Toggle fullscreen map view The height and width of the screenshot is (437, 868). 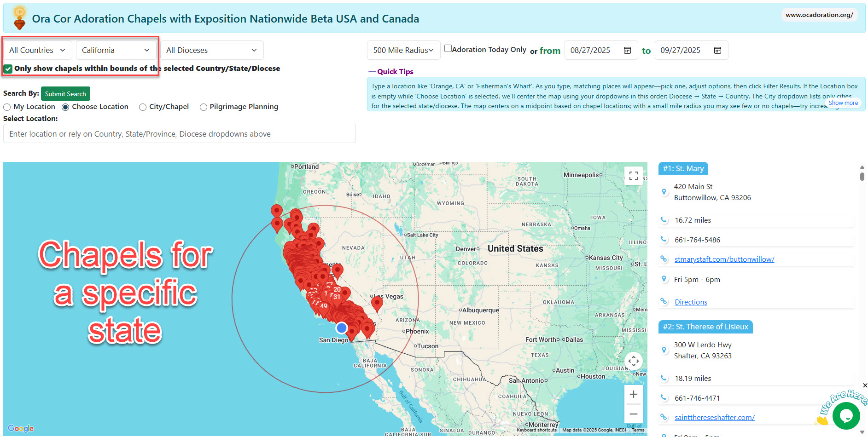point(634,176)
